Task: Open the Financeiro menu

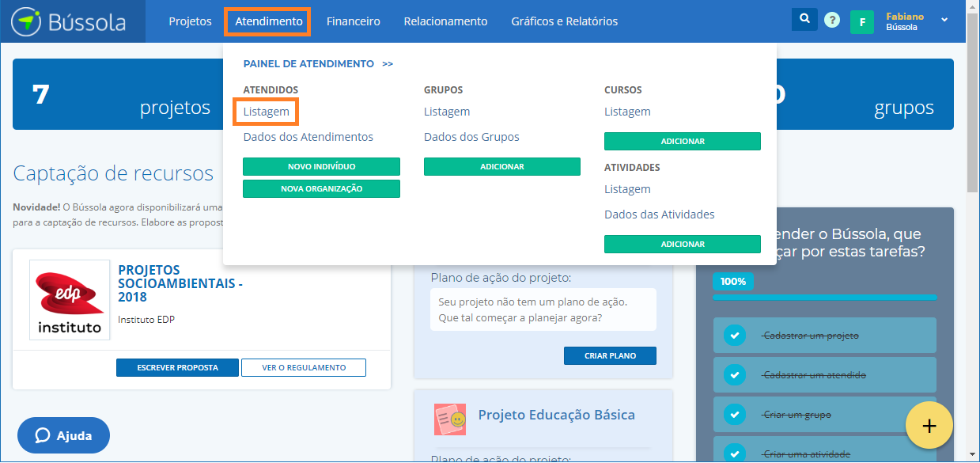Action: click(353, 21)
